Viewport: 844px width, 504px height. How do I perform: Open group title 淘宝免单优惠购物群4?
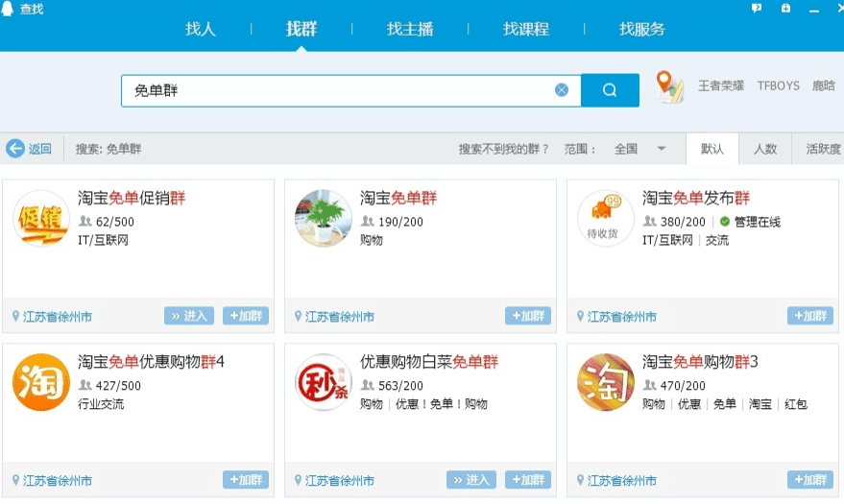pyautogui.click(x=151, y=362)
